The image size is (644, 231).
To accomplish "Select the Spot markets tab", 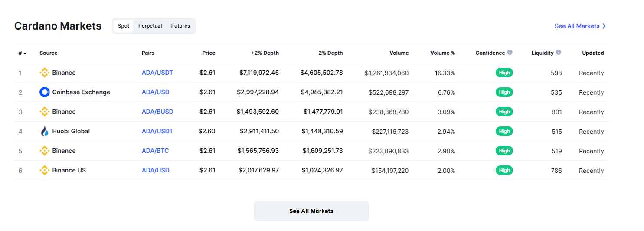I will (124, 26).
